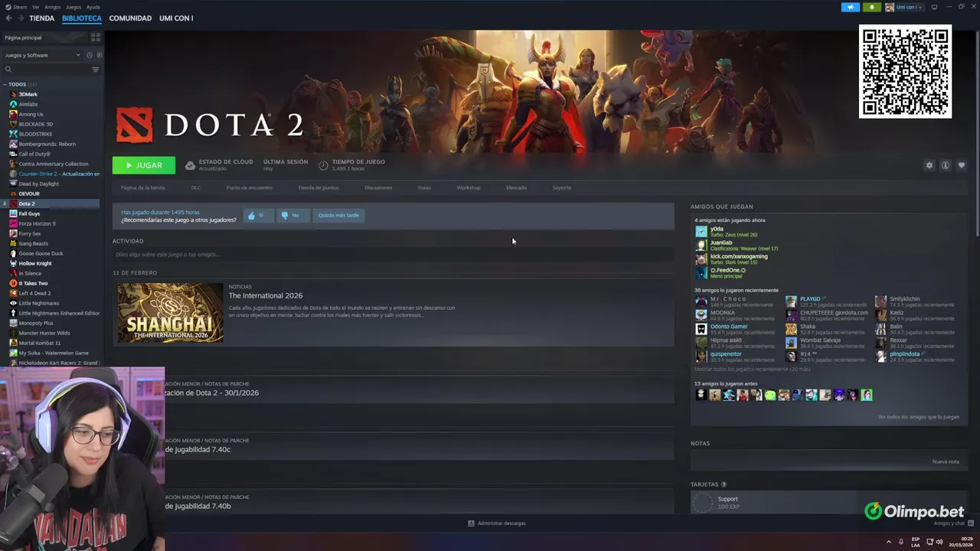
Task: Open the Ver menu
Action: point(36,7)
